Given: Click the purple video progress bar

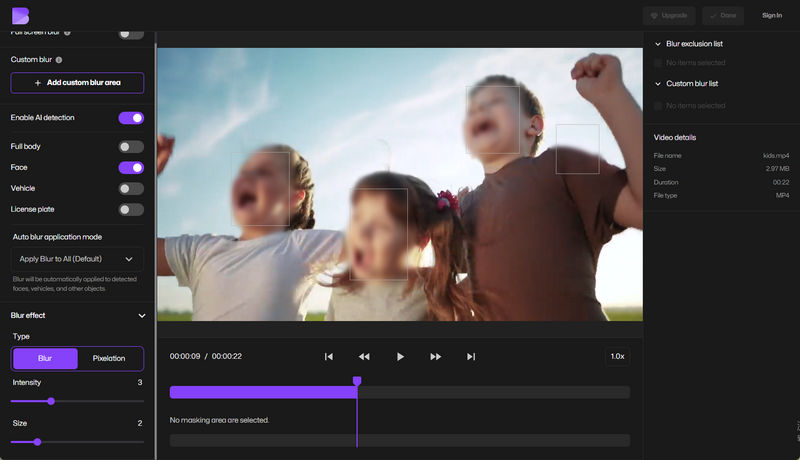Looking at the screenshot, I should [x=263, y=392].
